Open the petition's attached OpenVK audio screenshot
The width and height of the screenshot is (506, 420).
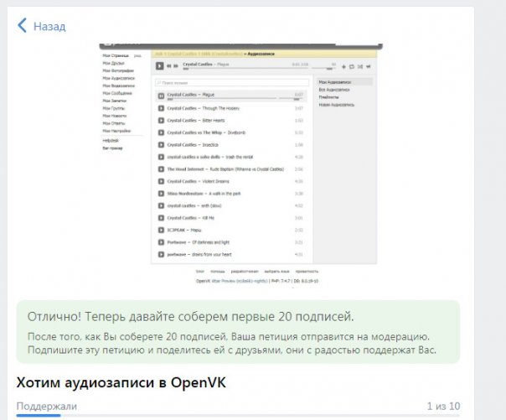click(240, 165)
